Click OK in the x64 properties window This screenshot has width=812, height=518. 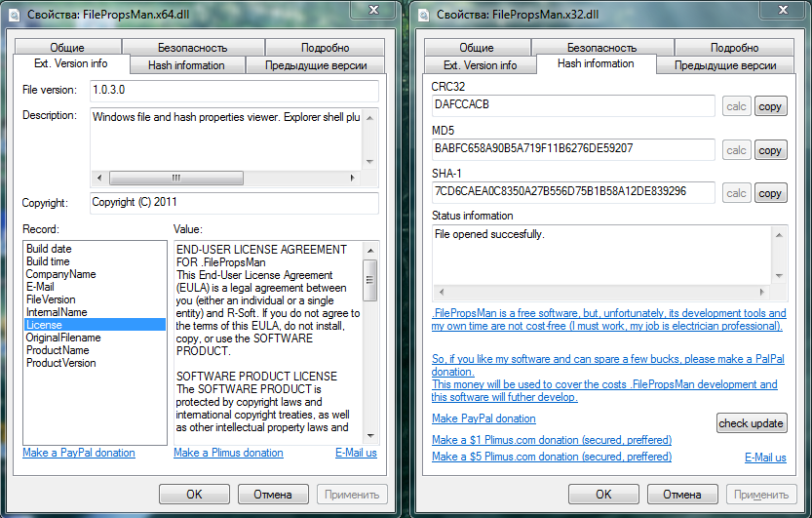194,495
